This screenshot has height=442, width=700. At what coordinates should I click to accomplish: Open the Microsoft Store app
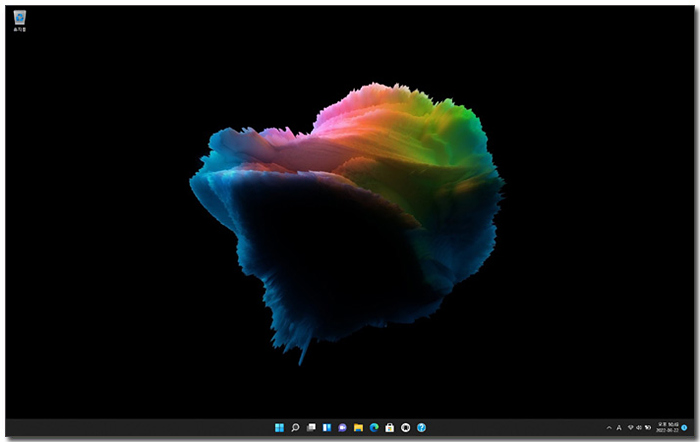[x=390, y=427]
